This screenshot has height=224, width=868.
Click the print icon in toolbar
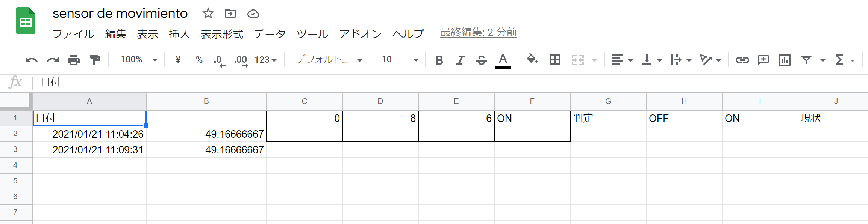click(x=74, y=60)
